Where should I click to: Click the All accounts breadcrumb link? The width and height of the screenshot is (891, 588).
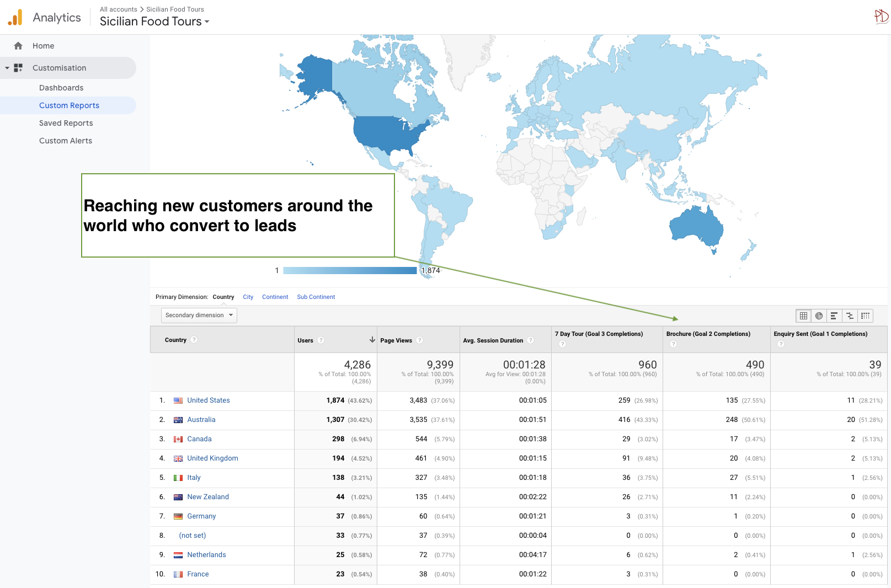click(119, 9)
